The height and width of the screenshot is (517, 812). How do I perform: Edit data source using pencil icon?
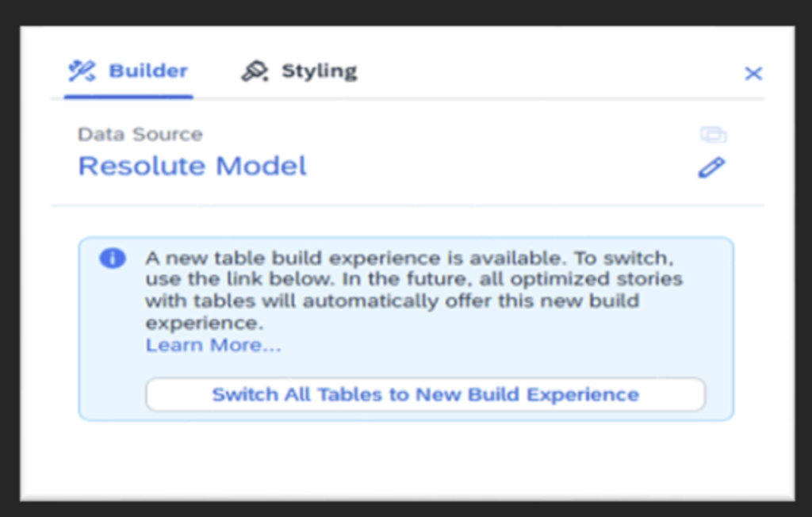coord(711,167)
